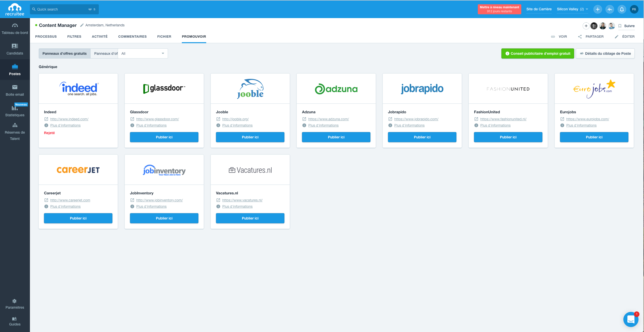This screenshot has height=332, width=644.
Task: Click Panneaux d'offres gratuits toggle button
Action: (x=65, y=53)
